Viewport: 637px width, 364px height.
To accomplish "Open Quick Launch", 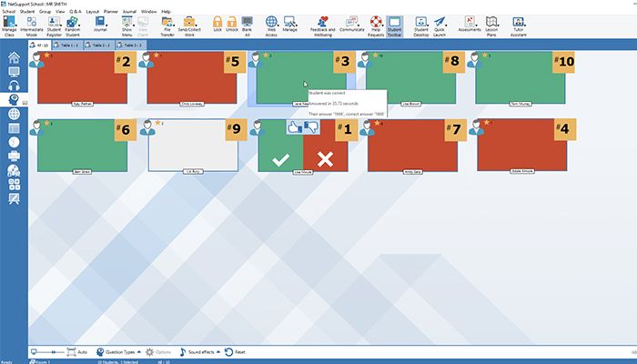I will 440,26.
